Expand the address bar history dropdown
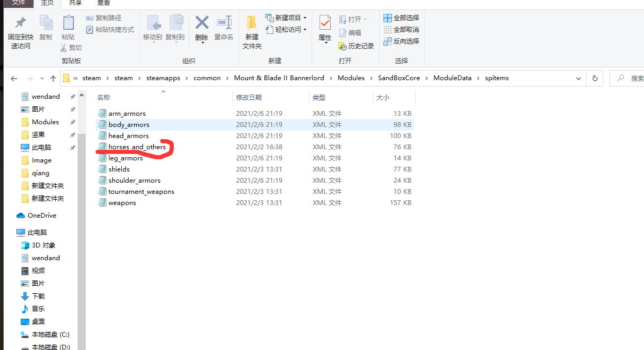644x350 pixels. pos(579,78)
